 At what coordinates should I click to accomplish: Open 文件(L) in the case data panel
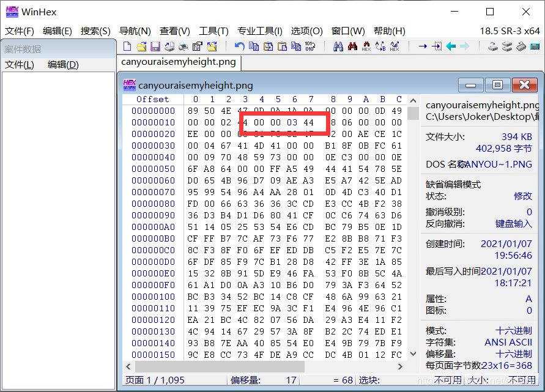[x=20, y=65]
